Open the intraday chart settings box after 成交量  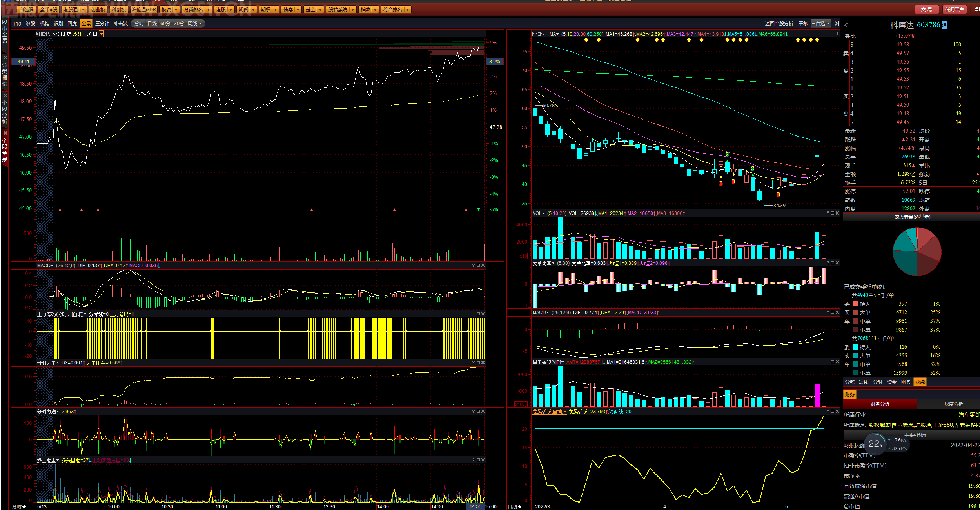pyautogui.click(x=102, y=34)
